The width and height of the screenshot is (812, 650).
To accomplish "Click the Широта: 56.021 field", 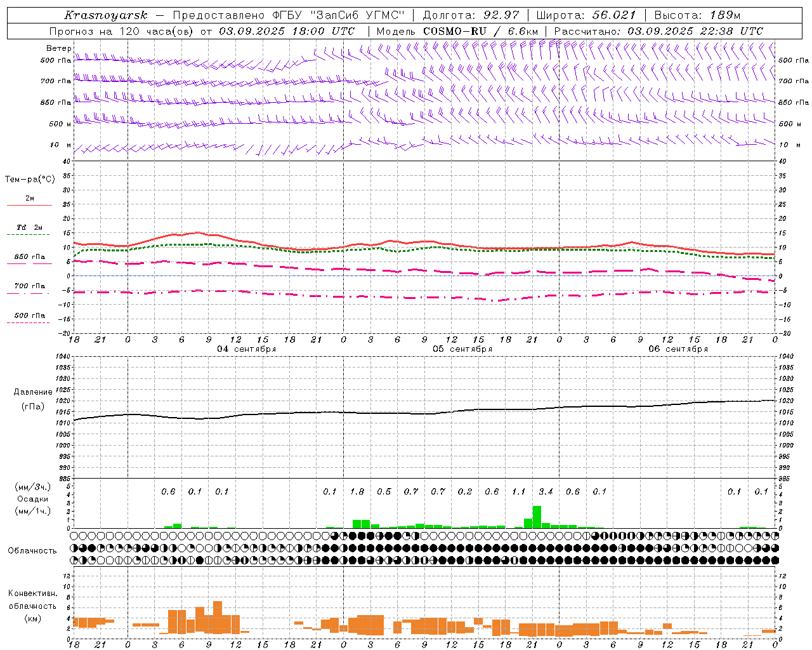I will coord(586,15).
